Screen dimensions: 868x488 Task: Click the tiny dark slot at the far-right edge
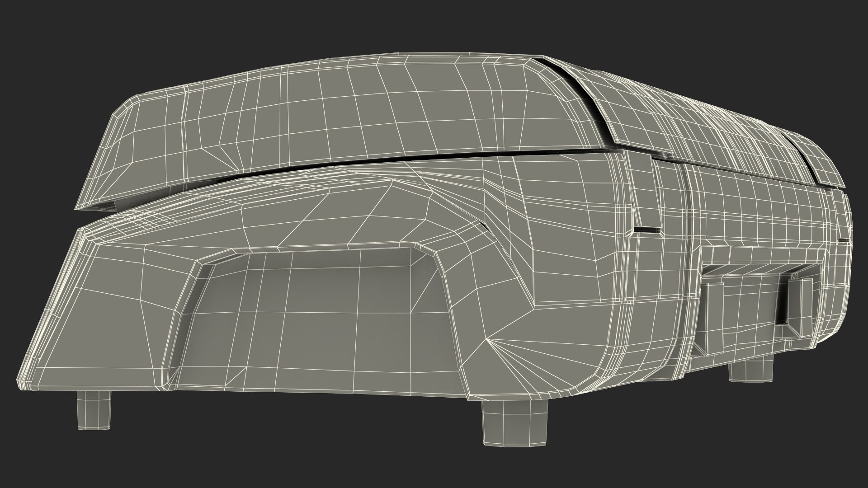[x=844, y=239]
